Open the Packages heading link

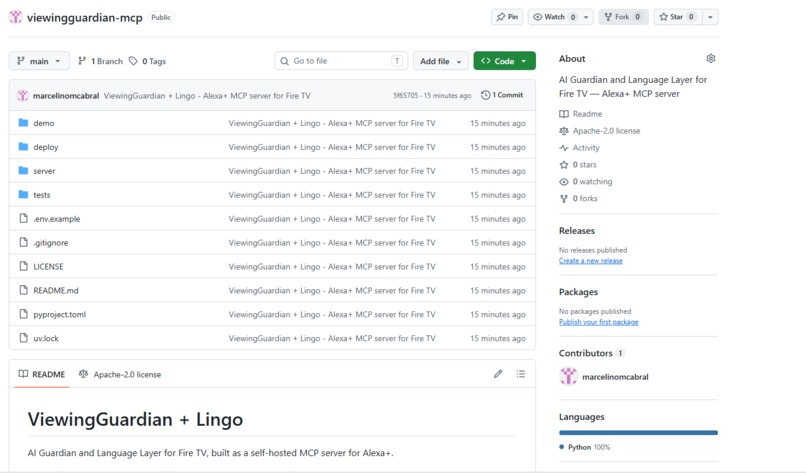(578, 292)
